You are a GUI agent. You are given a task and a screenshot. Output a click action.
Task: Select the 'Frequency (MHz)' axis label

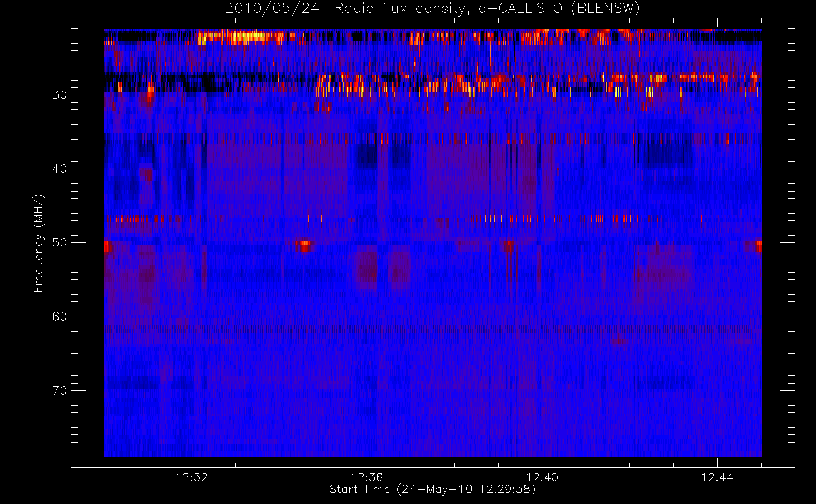click(39, 243)
